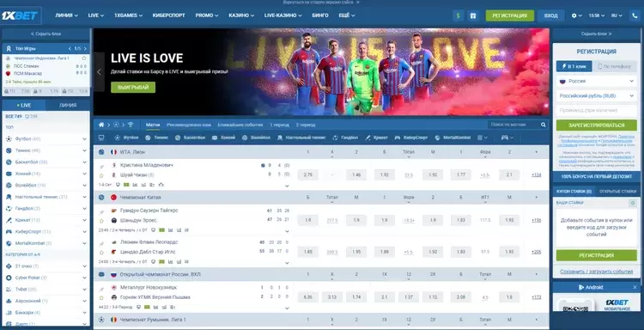The height and width of the screenshot is (330, 644).
Task: Open the settings gear dropdown in header
Action: tap(577, 15)
